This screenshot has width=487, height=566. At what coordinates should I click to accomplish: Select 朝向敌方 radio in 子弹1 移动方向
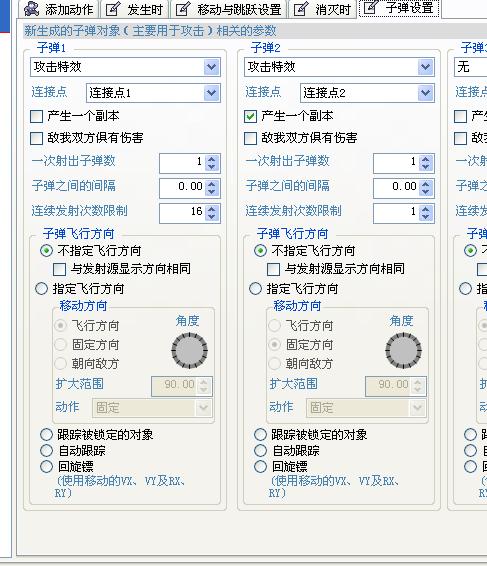[x=60, y=363]
